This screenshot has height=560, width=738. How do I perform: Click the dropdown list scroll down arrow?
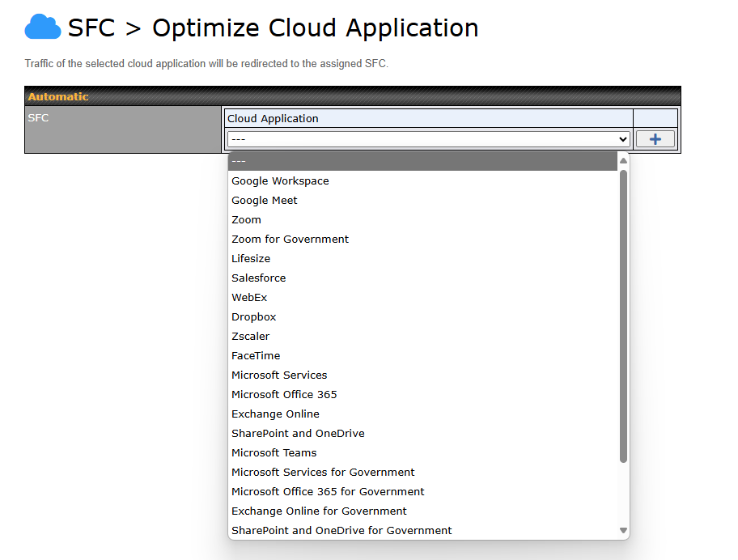pos(624,530)
